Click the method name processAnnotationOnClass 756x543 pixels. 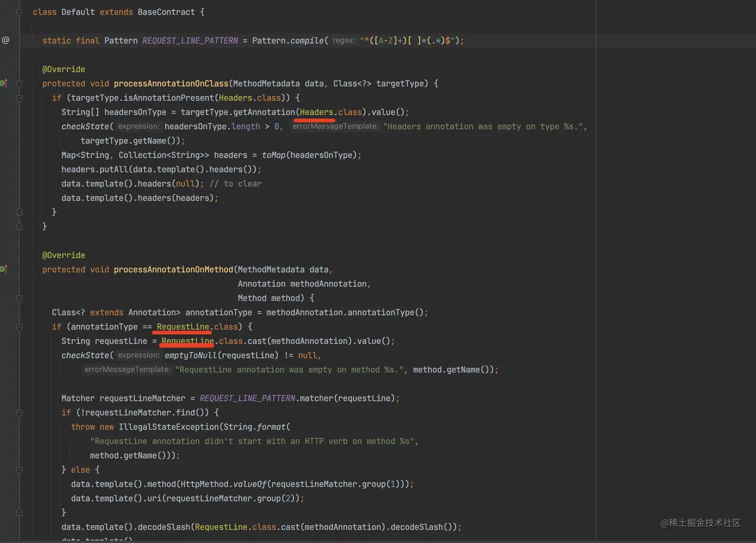tap(171, 83)
